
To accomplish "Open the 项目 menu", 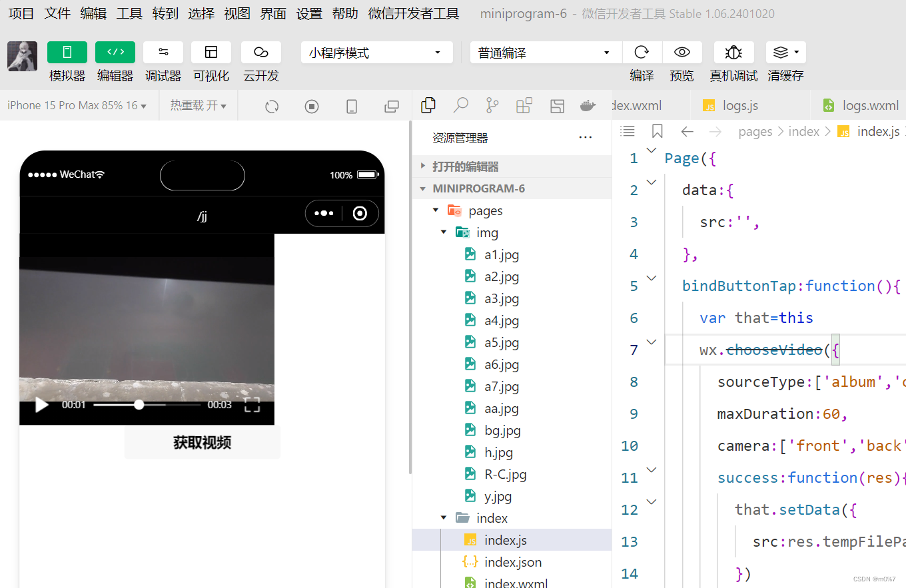I will click(21, 13).
